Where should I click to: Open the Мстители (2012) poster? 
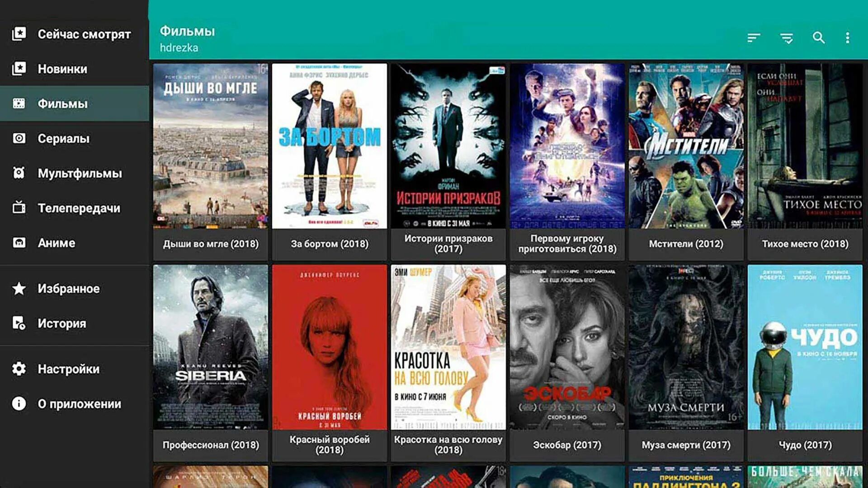tap(686, 145)
